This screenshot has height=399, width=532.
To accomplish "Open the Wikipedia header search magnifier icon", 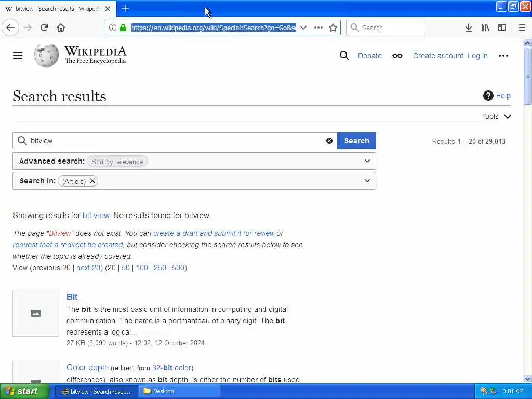I will point(344,56).
